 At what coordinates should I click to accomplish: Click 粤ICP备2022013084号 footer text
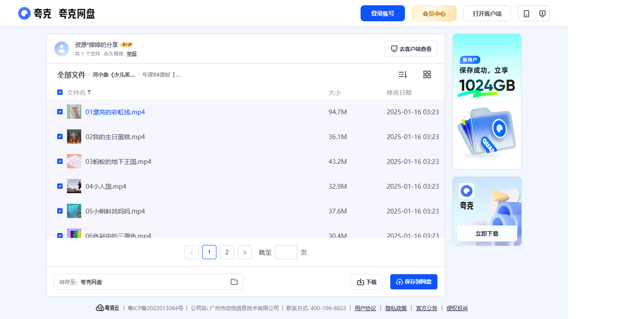click(156, 308)
